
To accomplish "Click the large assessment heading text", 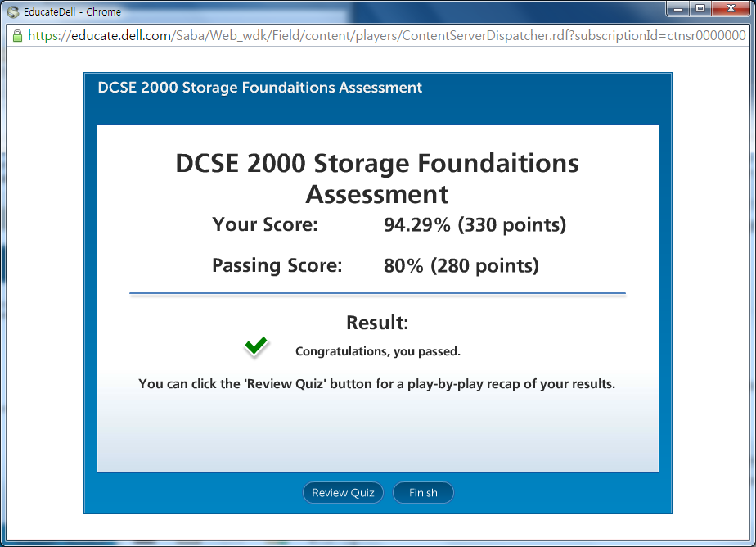I will [x=377, y=179].
